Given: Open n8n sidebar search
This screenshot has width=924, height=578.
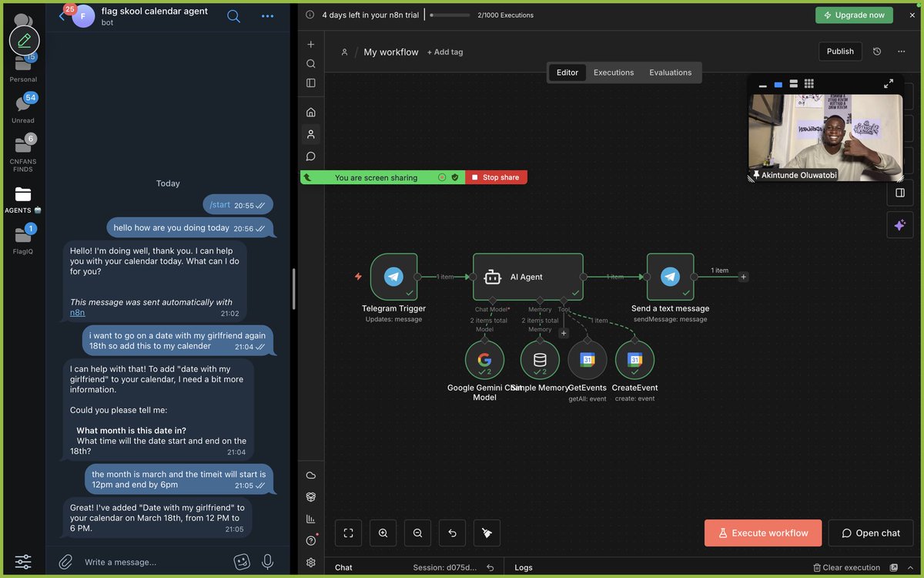Looking at the screenshot, I should (311, 64).
